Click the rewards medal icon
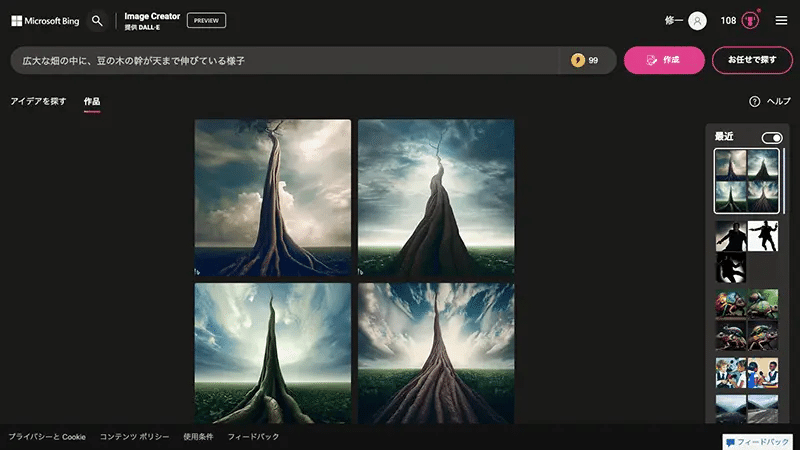 tap(750, 21)
